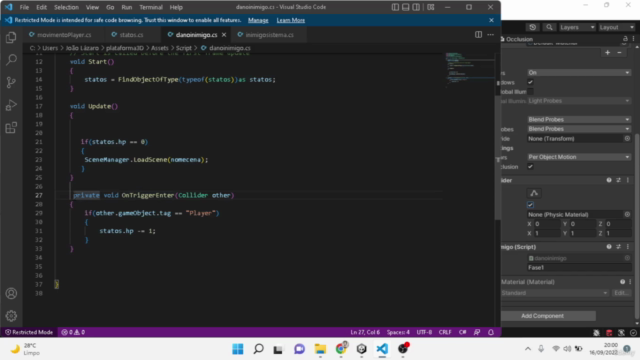640x360 pixels.
Task: Click Restricted Mode in status bar
Action: (x=29, y=332)
